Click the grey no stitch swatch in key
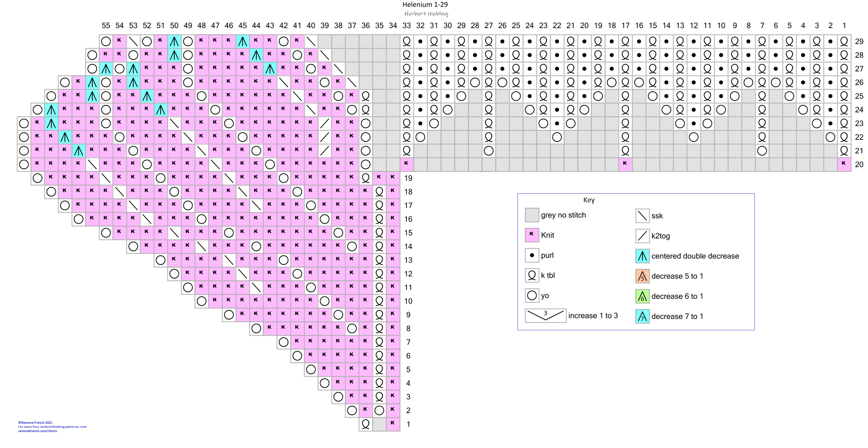The image size is (868, 448). tap(532, 215)
